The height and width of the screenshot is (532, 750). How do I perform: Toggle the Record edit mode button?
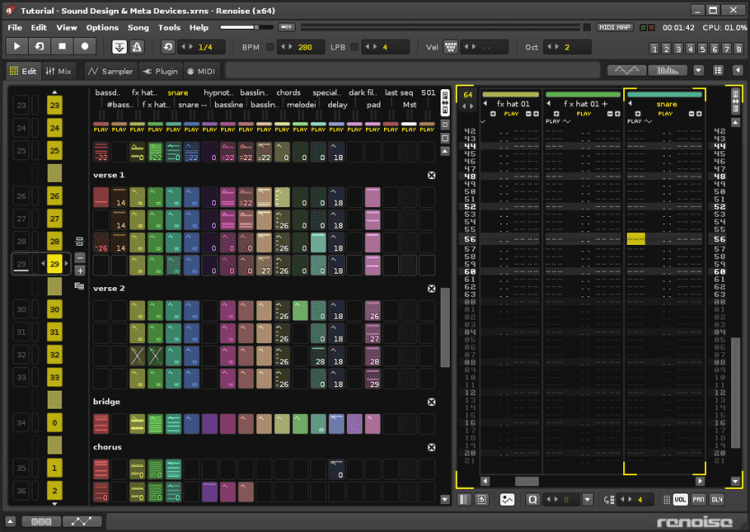[85, 46]
